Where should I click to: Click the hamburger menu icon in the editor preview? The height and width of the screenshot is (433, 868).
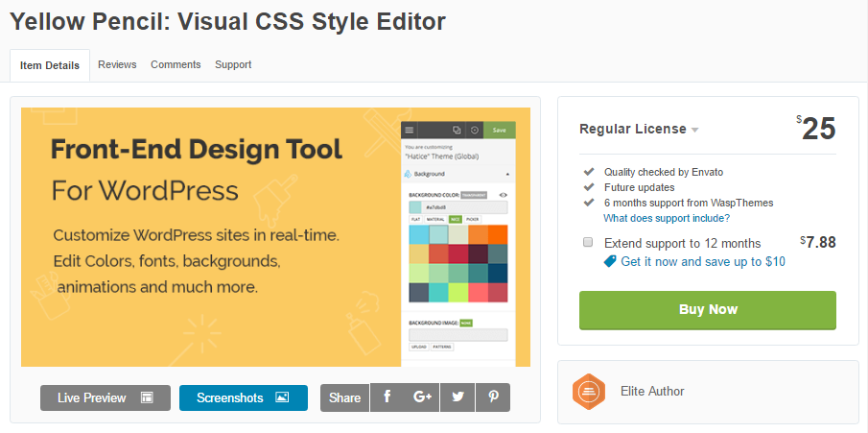click(410, 131)
